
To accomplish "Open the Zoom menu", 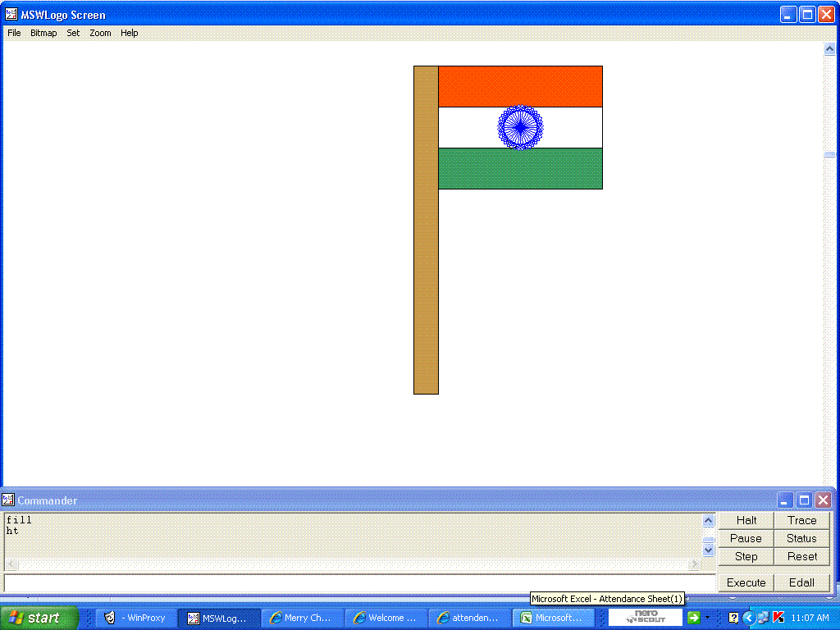I will (x=100, y=33).
